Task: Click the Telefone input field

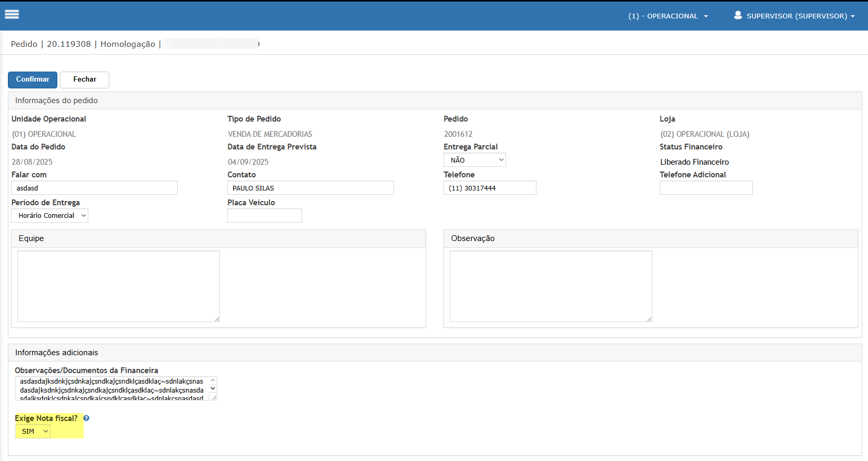Action: [490, 188]
